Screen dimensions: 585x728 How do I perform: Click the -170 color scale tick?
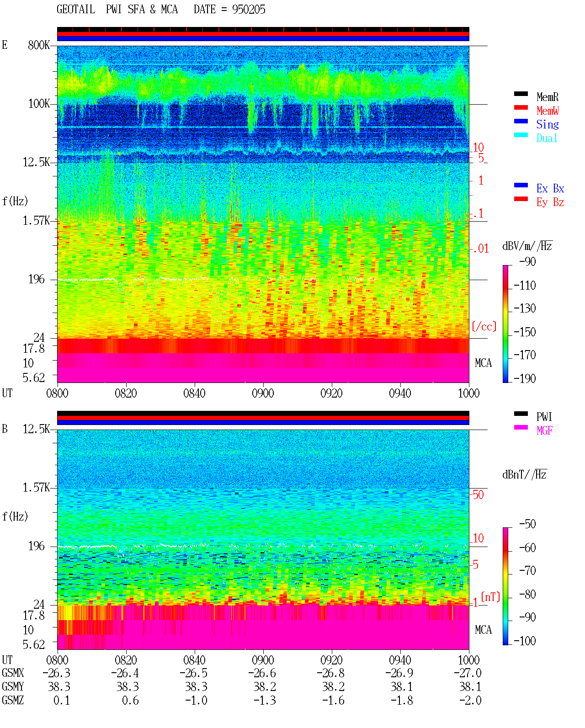pos(525,355)
